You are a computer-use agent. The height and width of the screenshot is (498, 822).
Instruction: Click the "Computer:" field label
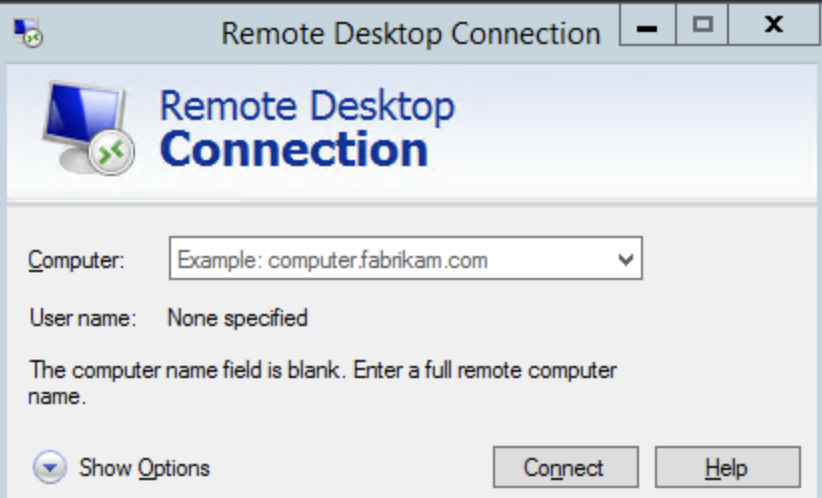coord(76,261)
